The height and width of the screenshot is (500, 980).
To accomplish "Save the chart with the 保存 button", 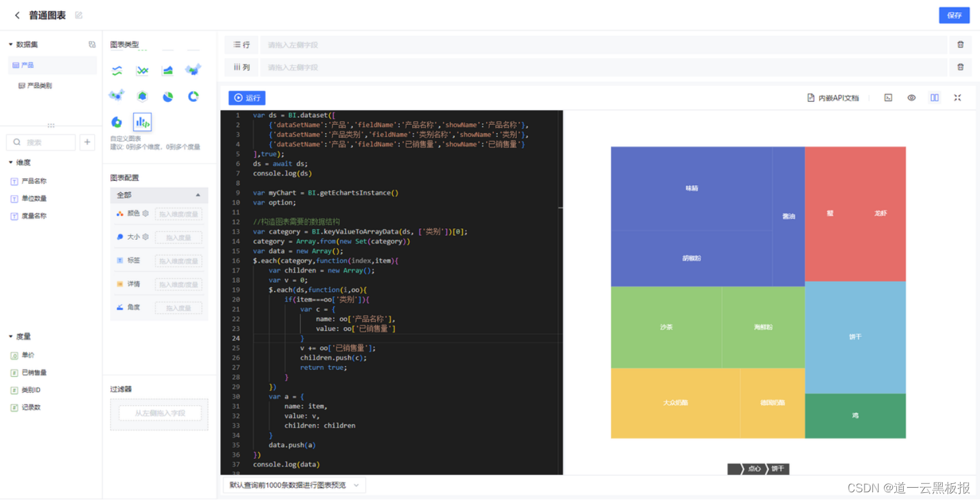I will [954, 15].
